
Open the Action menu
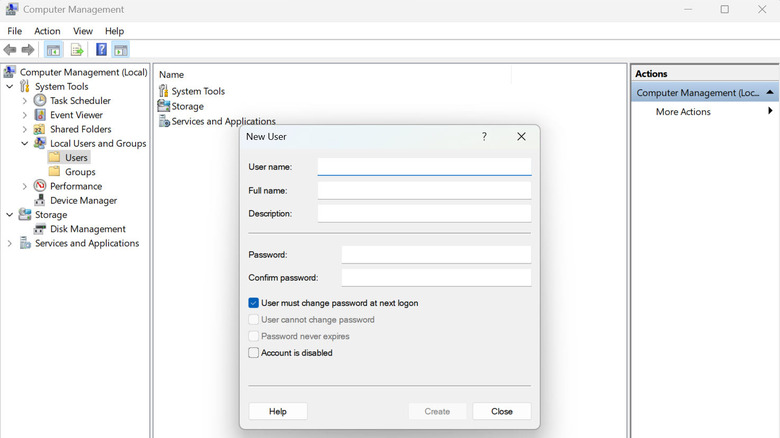coord(47,31)
